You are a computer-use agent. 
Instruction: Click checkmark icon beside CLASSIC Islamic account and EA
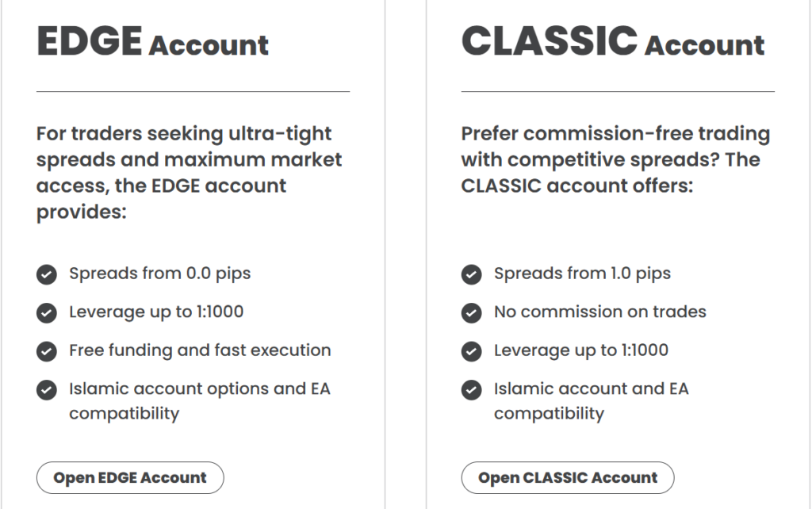coord(472,389)
